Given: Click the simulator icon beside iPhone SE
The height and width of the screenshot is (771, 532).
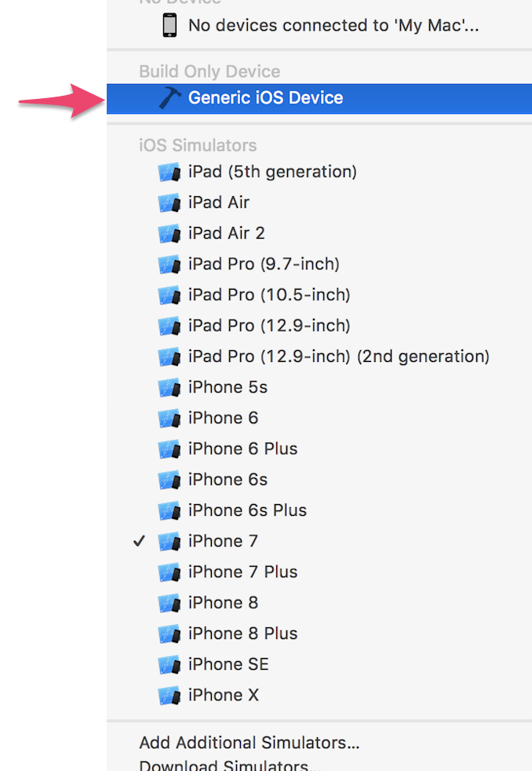Looking at the screenshot, I should (170, 665).
